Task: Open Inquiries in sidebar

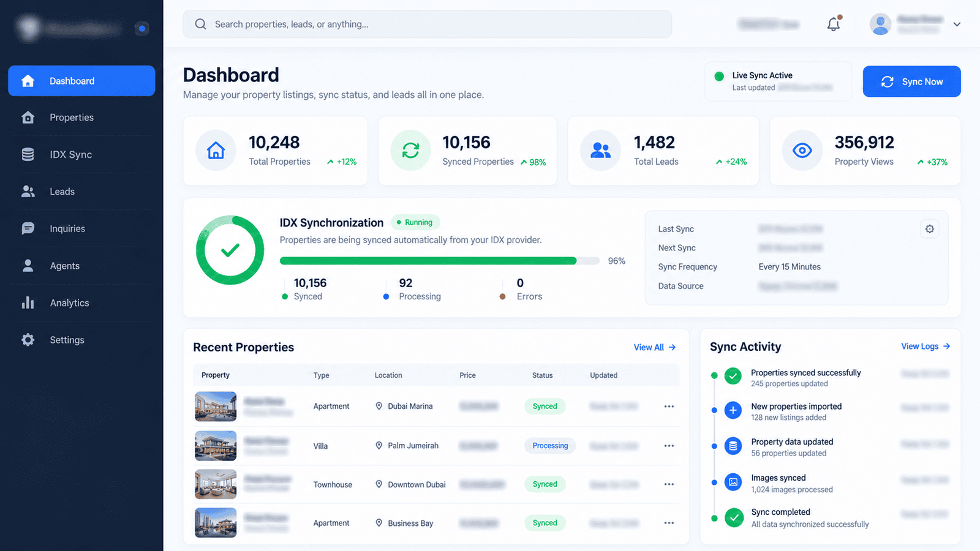Action: (81, 228)
